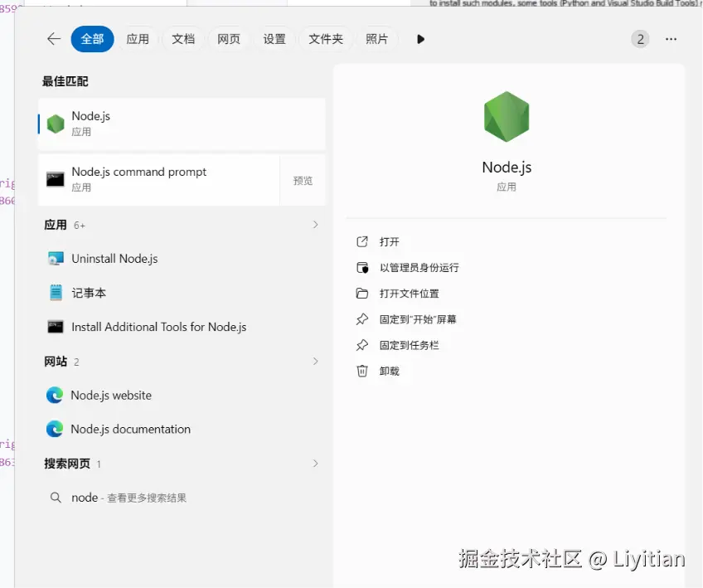Click Edge icon beside Node.js website
This screenshot has height=588, width=703.
coord(55,395)
